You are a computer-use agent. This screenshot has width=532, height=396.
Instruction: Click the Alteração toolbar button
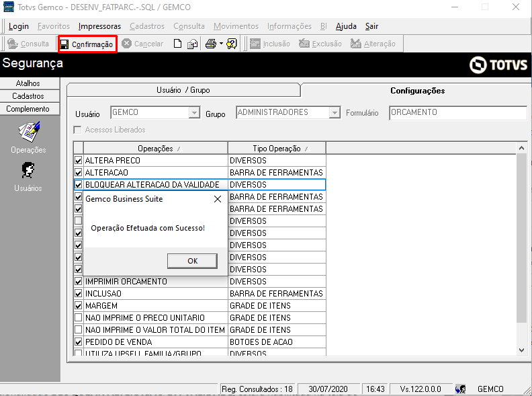click(x=373, y=44)
